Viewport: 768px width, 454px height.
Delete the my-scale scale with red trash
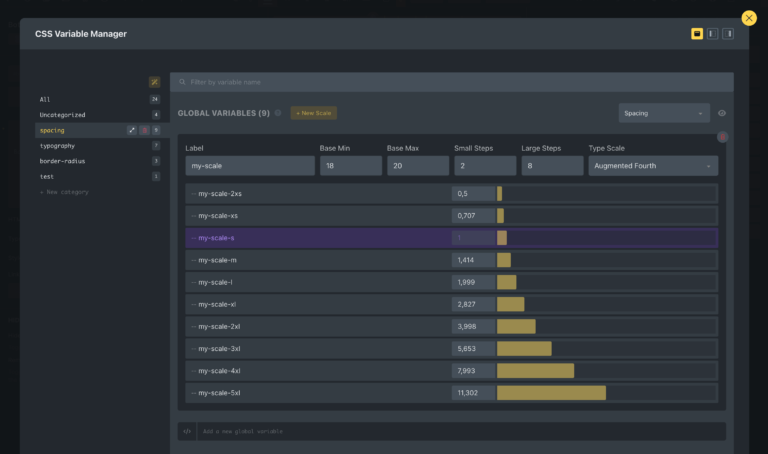pyautogui.click(x=722, y=137)
